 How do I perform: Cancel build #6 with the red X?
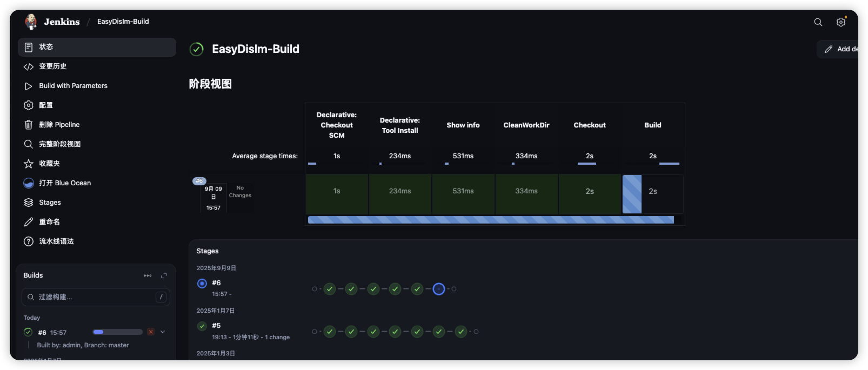coord(151,332)
